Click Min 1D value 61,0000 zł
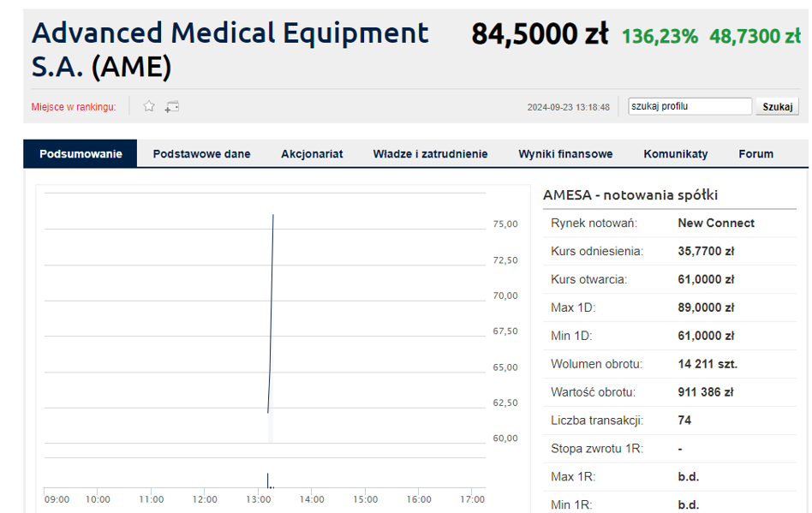The image size is (812, 513). point(707,336)
